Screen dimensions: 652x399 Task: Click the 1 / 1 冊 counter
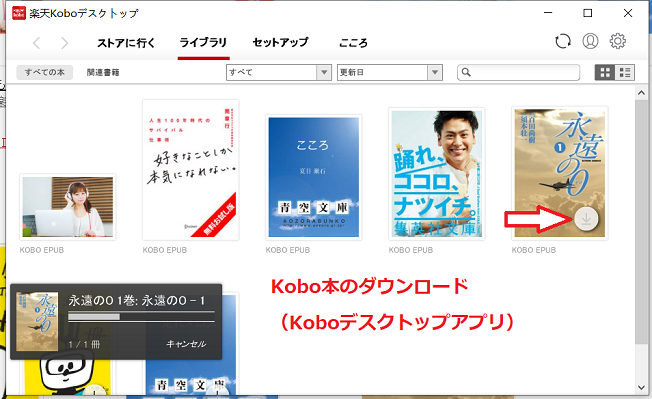coord(84,345)
